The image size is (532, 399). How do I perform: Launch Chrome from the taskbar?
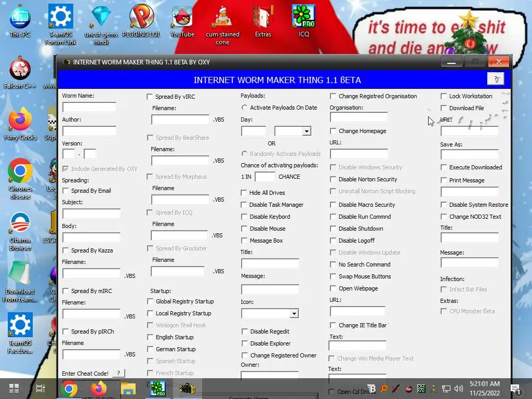tap(69, 389)
